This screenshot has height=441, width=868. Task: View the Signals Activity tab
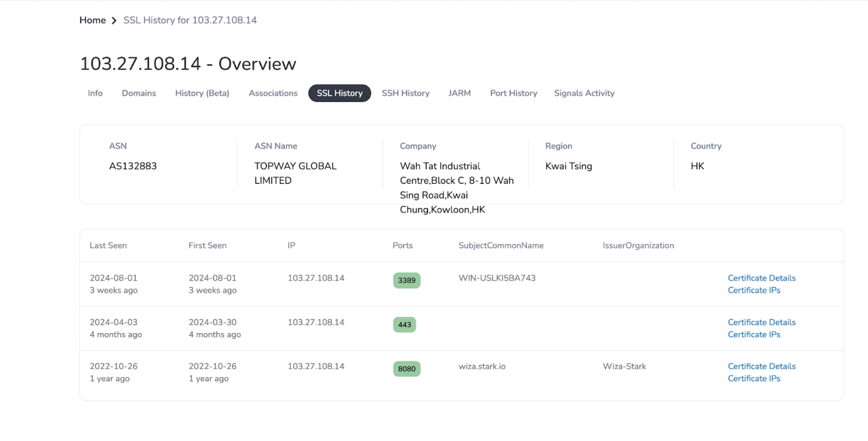[x=584, y=93]
